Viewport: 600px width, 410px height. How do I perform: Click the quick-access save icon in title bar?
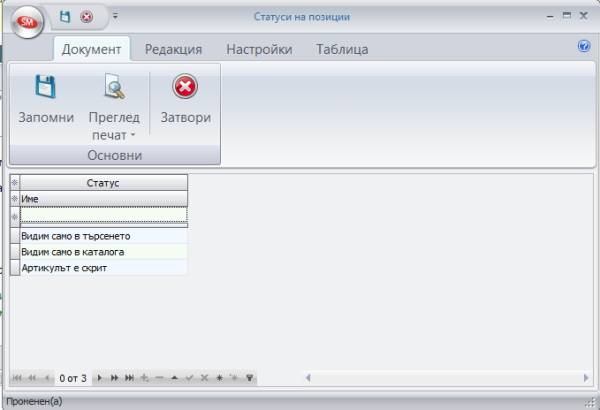click(65, 17)
